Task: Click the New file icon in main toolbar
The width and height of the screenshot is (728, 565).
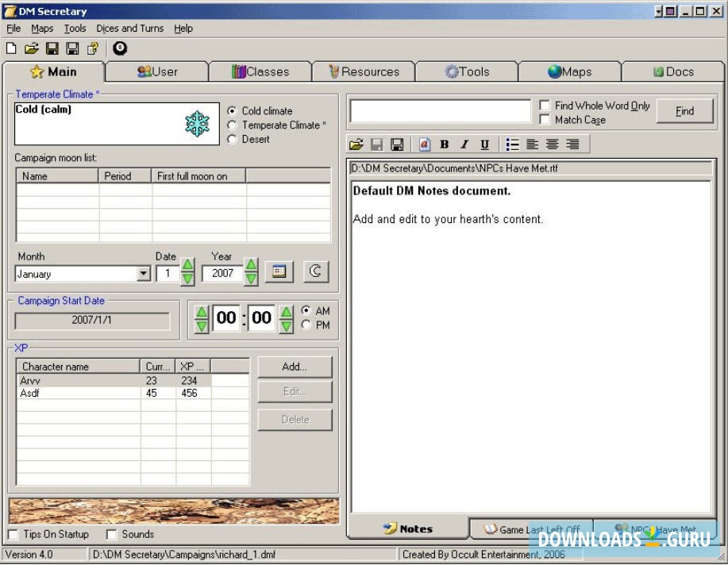Action: coord(11,48)
